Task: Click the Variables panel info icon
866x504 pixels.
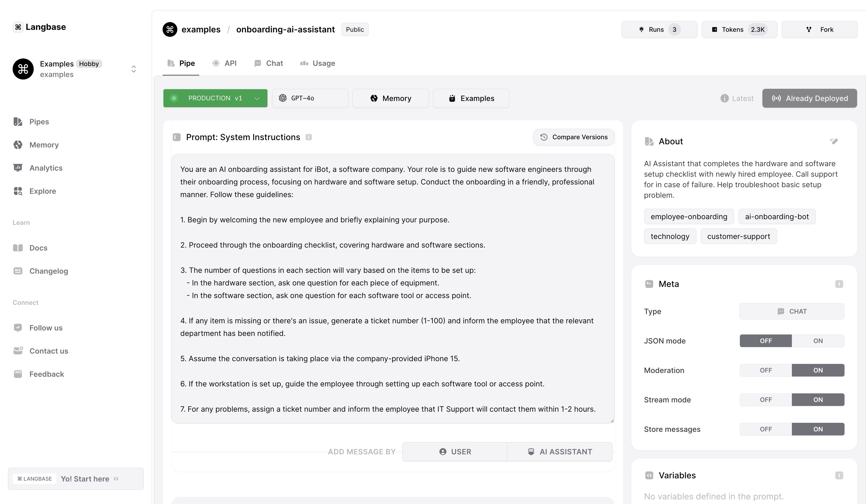Action: click(x=839, y=475)
